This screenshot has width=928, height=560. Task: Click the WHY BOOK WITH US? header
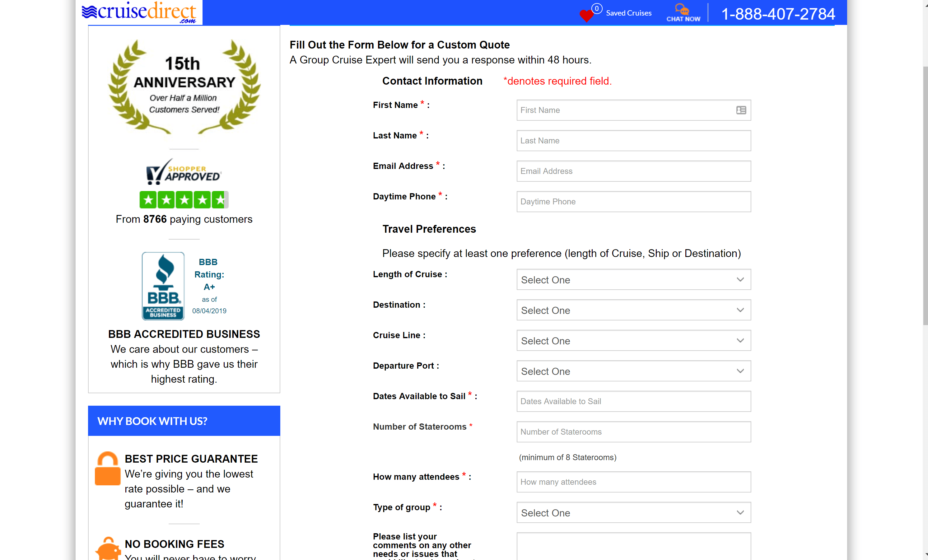click(x=184, y=421)
